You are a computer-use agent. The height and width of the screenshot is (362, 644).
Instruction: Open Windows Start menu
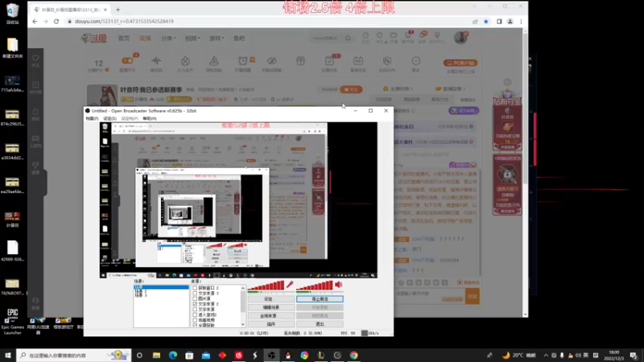[8, 356]
